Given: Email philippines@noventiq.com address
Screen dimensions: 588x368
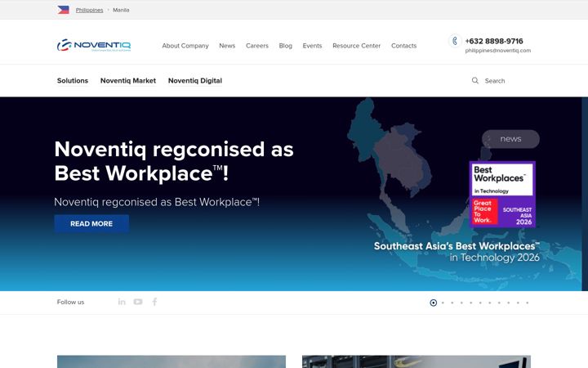Looking at the screenshot, I should tap(498, 51).
